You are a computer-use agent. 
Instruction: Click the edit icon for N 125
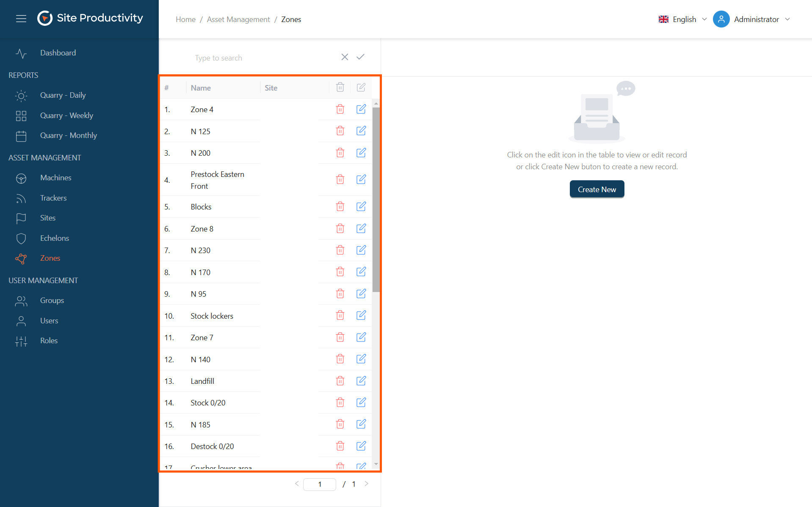pyautogui.click(x=361, y=131)
